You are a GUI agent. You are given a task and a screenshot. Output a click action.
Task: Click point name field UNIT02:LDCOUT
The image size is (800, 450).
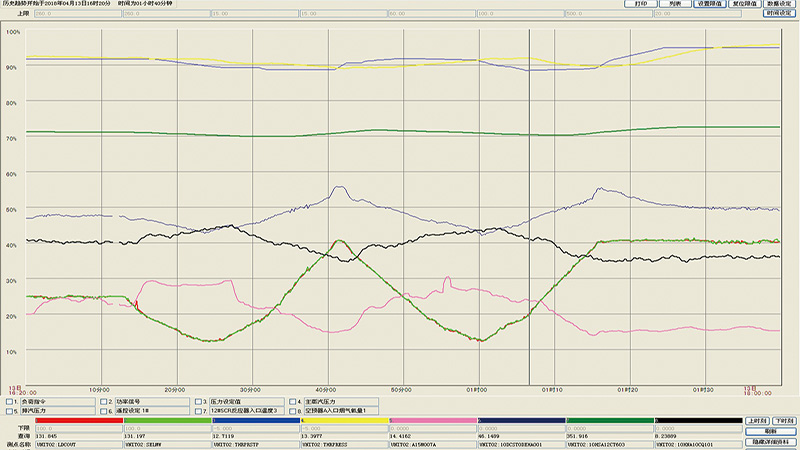[x=79, y=444]
